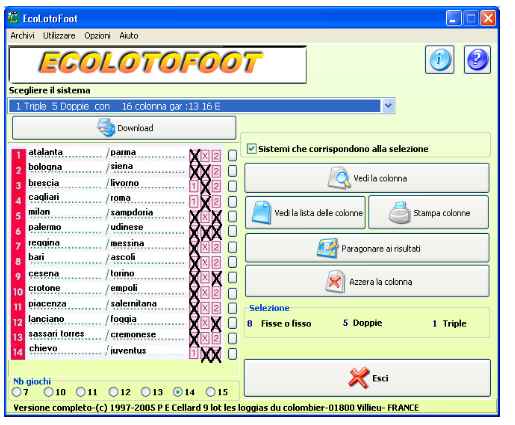This screenshot has width=515, height=425.
Task: Click red row number 1 label
Action: [18, 155]
